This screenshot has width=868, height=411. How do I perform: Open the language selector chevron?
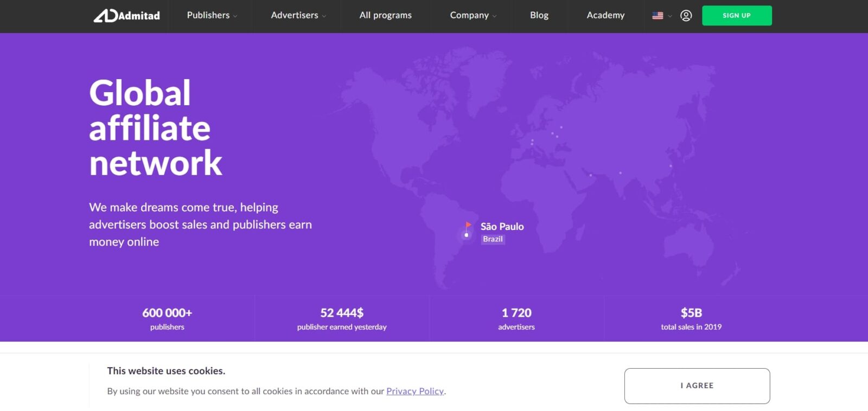(670, 16)
